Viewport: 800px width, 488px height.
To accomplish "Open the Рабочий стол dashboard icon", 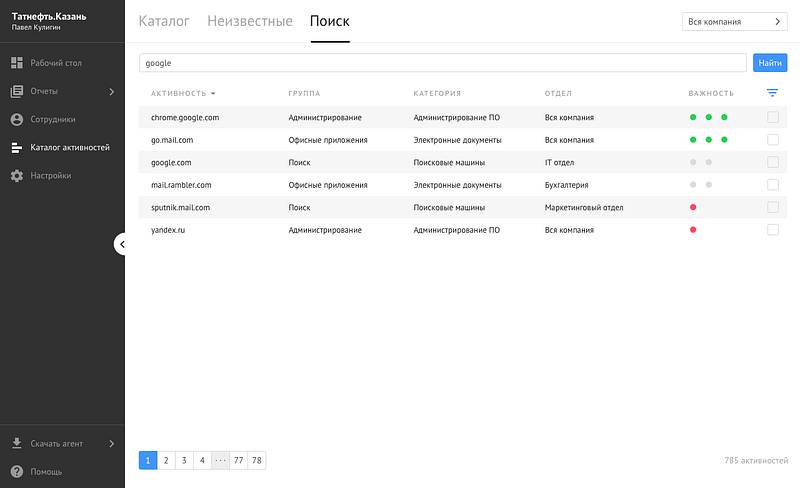I will coord(17,63).
